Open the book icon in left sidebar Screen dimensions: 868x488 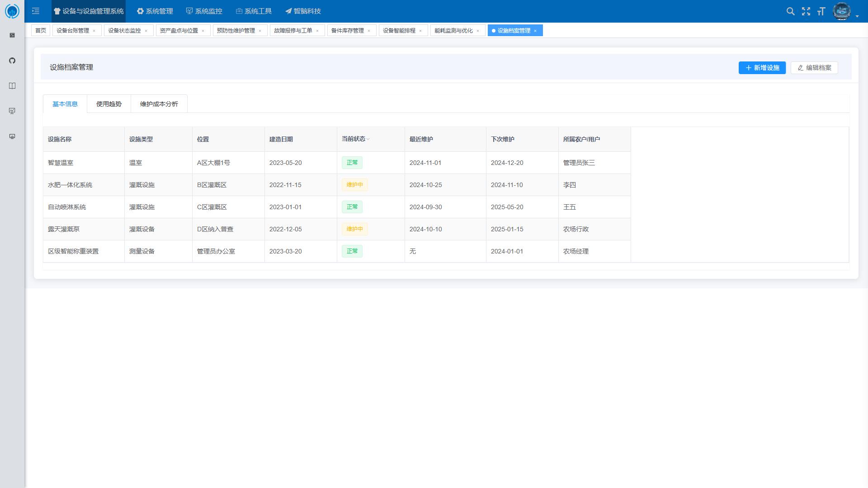point(12,86)
